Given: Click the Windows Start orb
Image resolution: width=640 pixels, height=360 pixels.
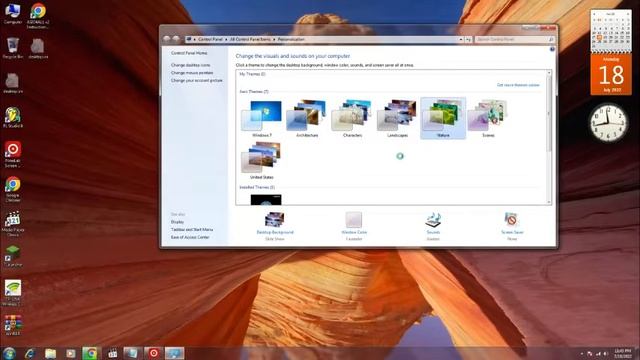Looking at the screenshot, I should click(x=9, y=353).
